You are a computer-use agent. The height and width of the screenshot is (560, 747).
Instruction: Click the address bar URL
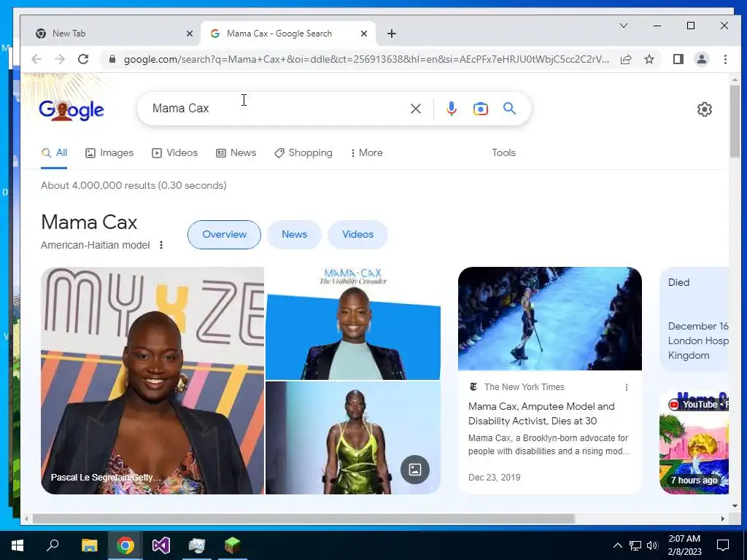[366, 59]
